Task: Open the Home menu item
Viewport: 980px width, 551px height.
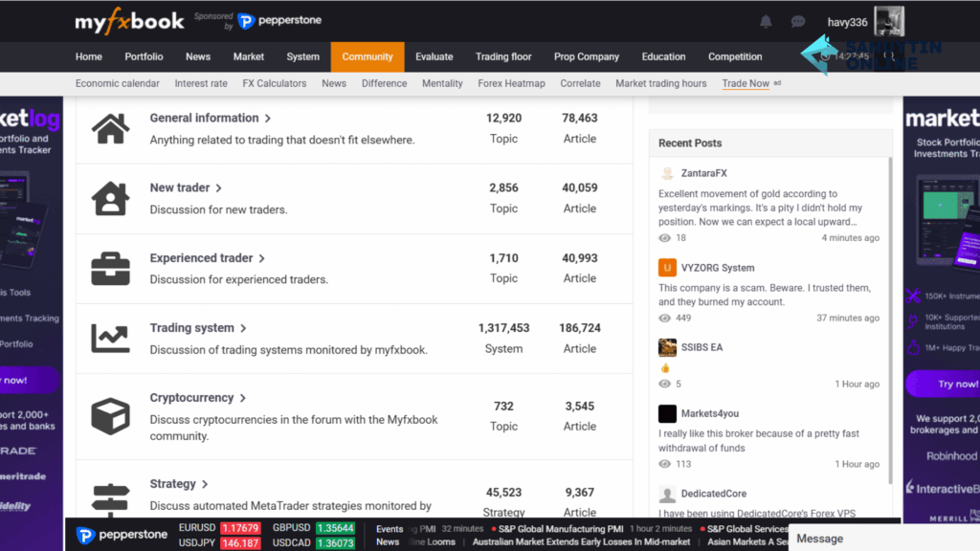Action: click(89, 56)
